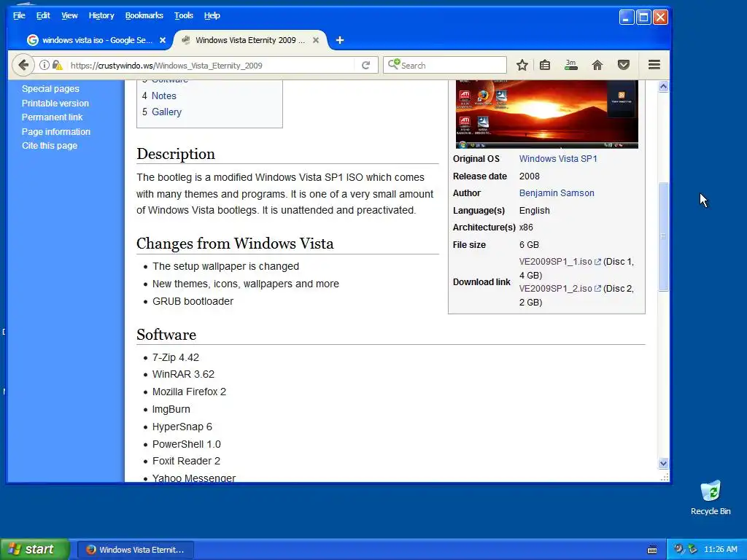747x560 pixels.
Task: Open site information icon in address bar
Action: point(44,65)
